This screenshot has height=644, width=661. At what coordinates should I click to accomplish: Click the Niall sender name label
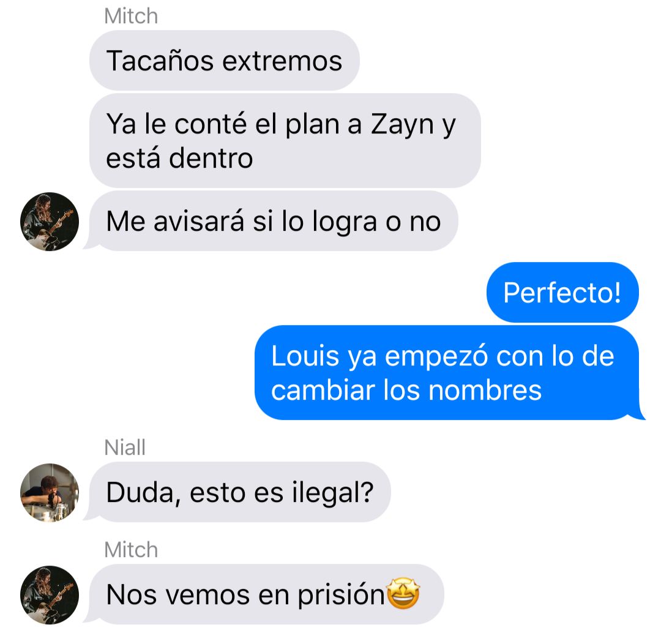click(125, 447)
